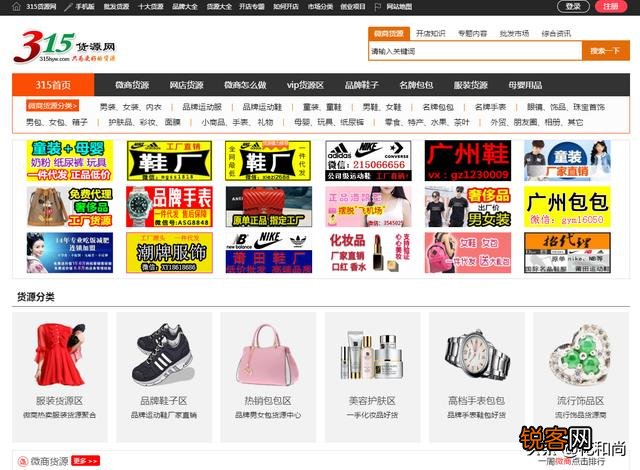Open 品牌鞋子 in the main nav
640x470 pixels.
click(362, 85)
